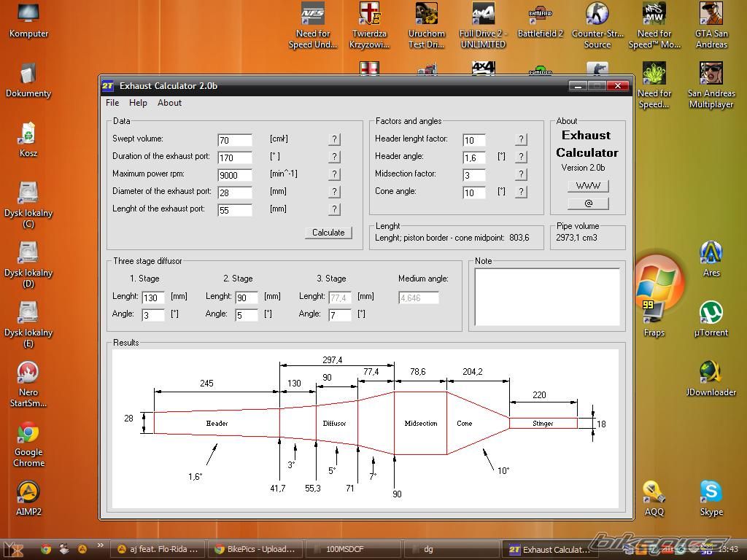Switch to 100MSDCF taskbar item
The height and width of the screenshot is (560, 747).
(352, 549)
